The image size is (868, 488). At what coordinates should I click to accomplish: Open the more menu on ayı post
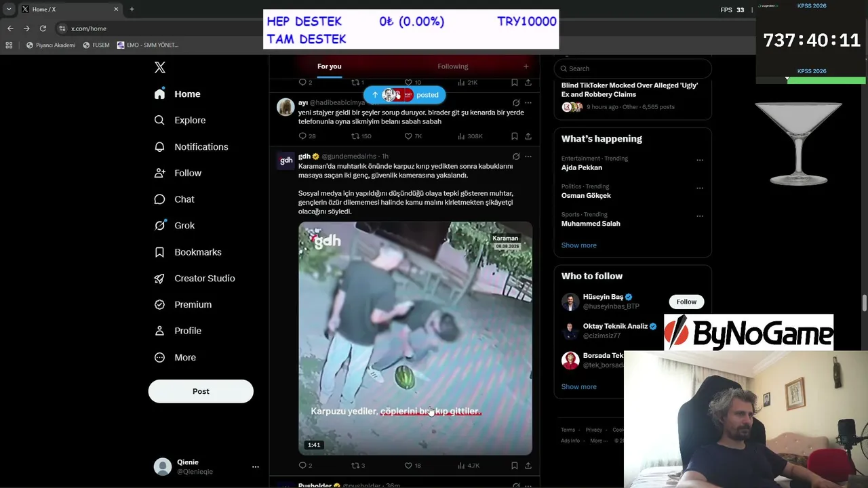(x=528, y=103)
